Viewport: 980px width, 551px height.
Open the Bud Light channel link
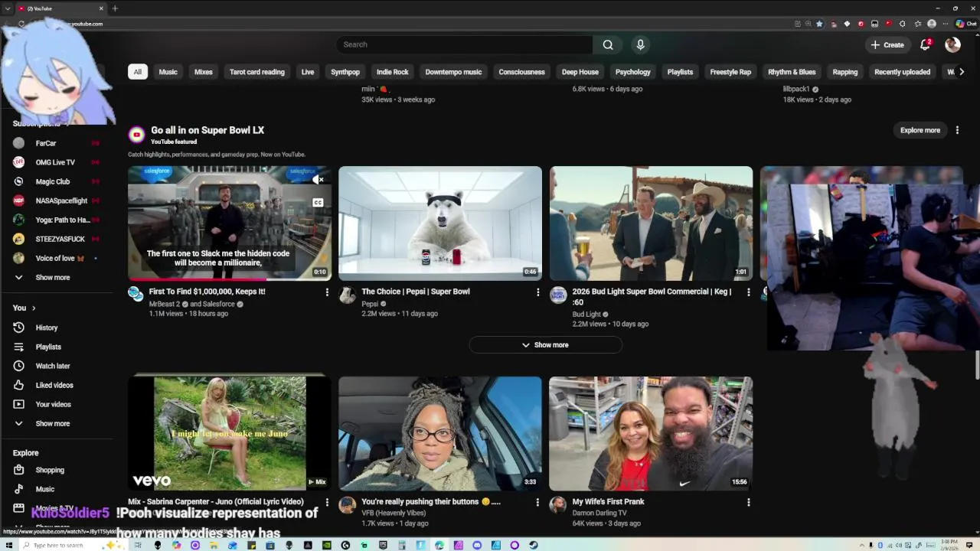586,314
